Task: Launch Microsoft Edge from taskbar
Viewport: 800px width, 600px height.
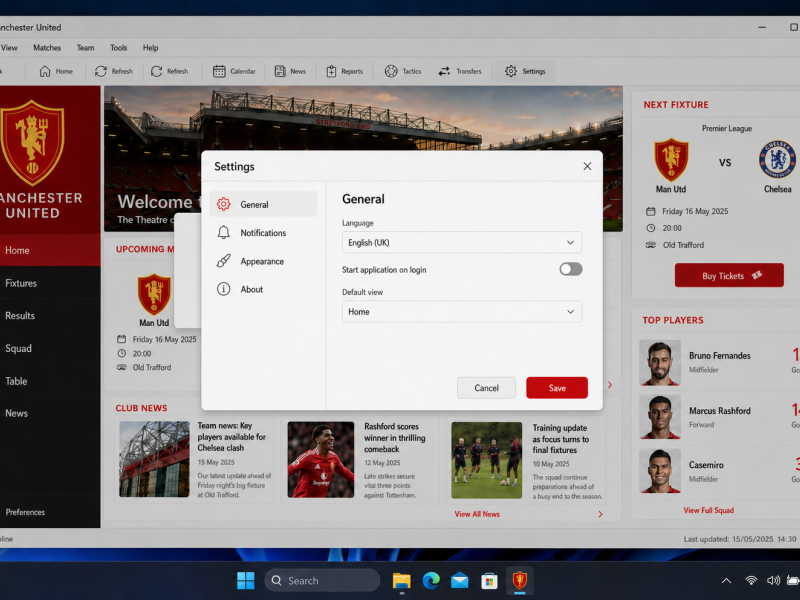Action: [431, 581]
